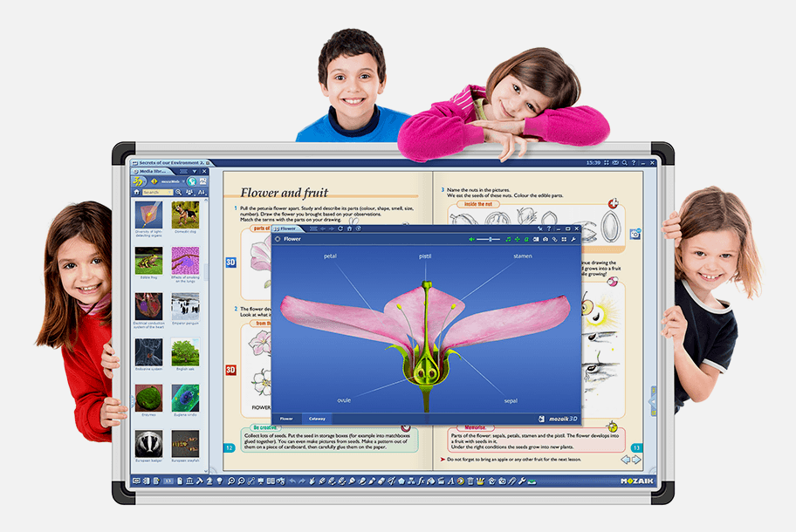Open the Flower viewer settings wrench
796x532 pixels.
click(573, 239)
